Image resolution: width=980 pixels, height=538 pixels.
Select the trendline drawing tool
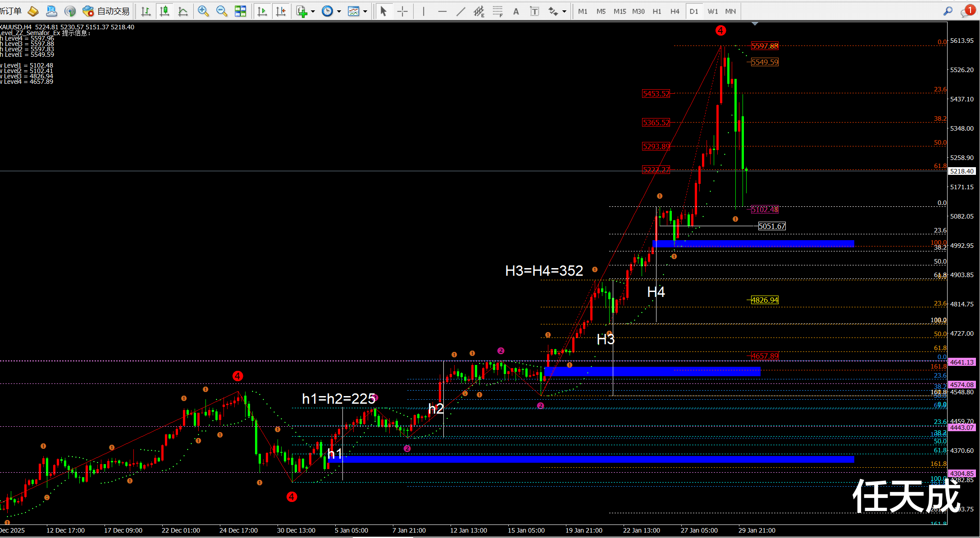tap(460, 11)
